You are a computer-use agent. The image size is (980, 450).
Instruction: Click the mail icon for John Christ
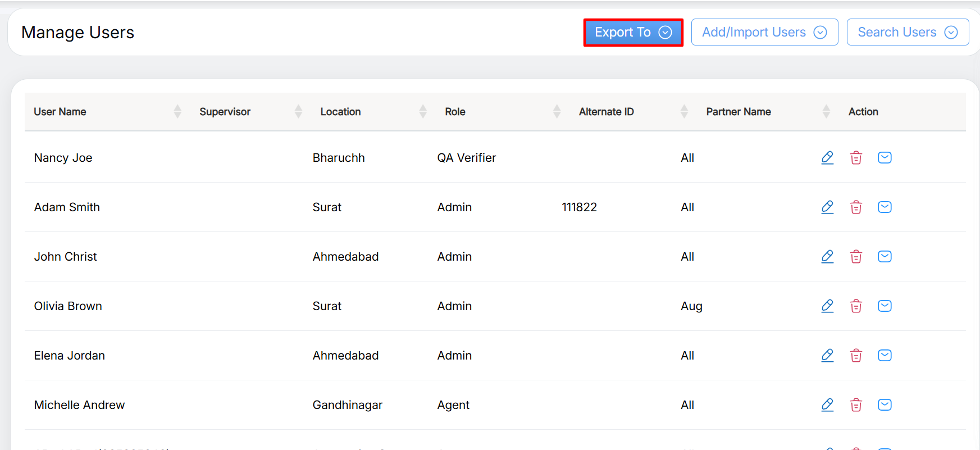tap(885, 257)
